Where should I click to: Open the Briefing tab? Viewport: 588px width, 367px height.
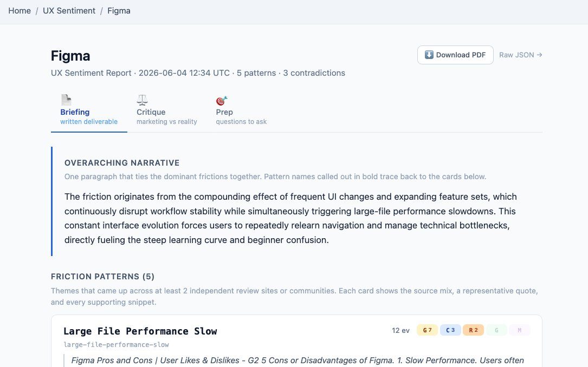89,112
